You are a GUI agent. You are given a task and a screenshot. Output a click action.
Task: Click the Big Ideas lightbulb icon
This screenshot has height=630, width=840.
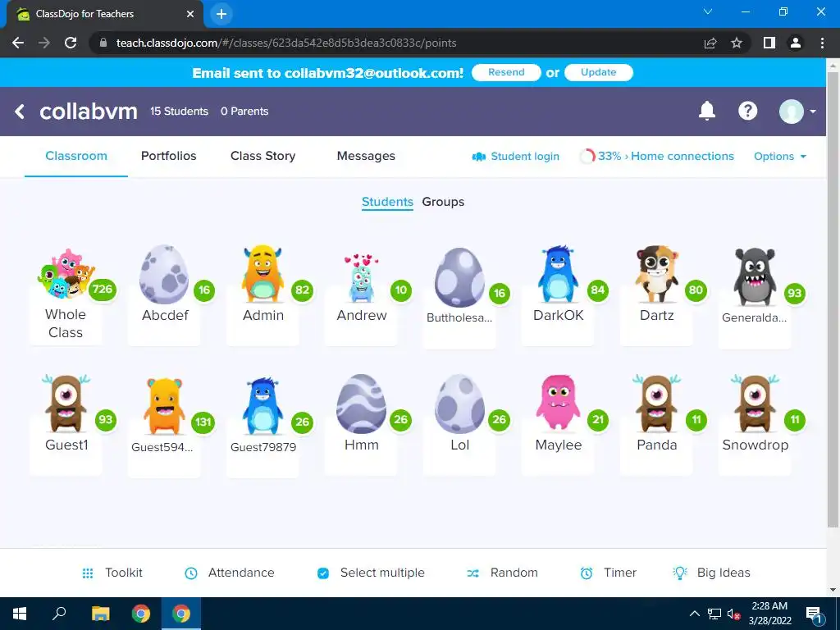point(680,573)
